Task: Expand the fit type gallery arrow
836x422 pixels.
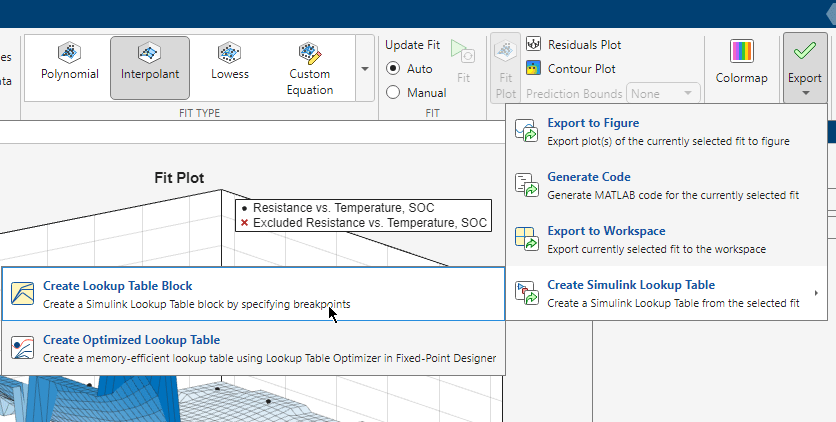Action: pos(363,68)
